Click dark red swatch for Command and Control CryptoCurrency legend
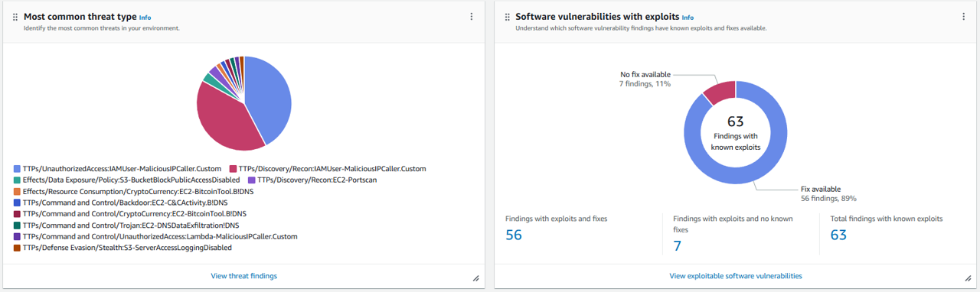This screenshot has height=292, width=980. click(x=17, y=214)
